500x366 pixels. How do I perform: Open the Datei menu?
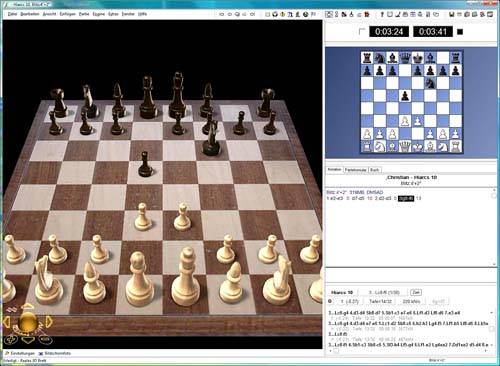12,14
